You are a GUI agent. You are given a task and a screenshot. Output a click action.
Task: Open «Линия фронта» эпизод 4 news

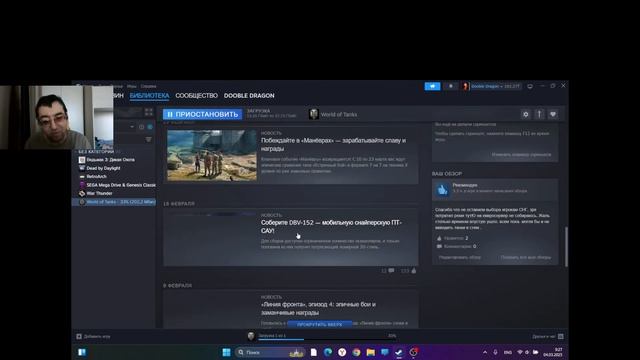318,308
